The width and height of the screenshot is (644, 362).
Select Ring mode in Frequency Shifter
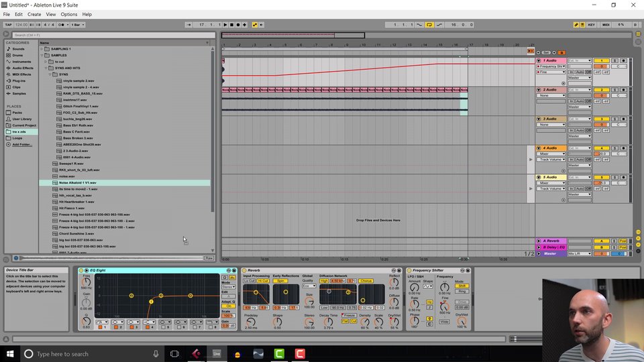462,292
